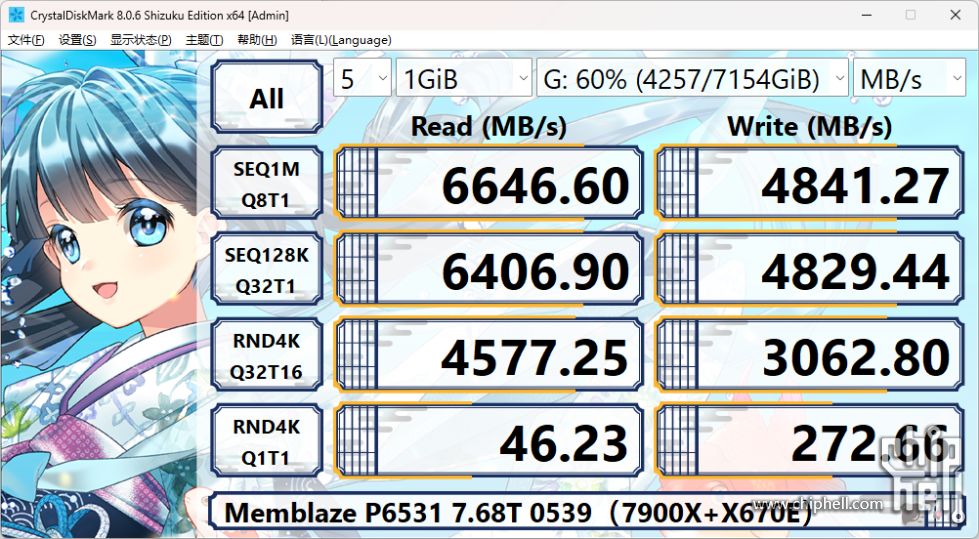This screenshot has height=539, width=979.
Task: Click the SEQ128K write result 4829.44
Action: tap(809, 269)
